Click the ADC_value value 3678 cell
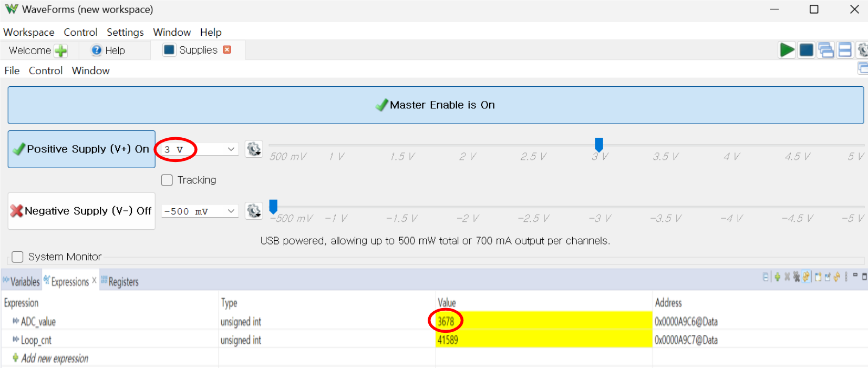This screenshot has width=868, height=368. coord(544,321)
